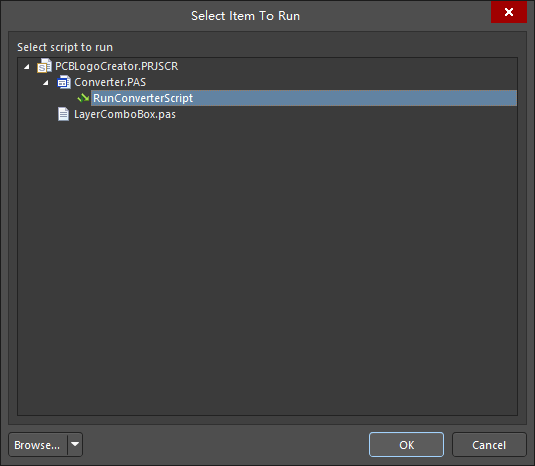
Task: Click the Select script to run label
Action: (65, 47)
